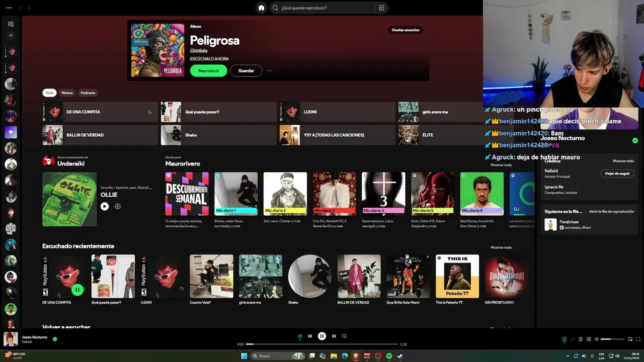Open the Windows Start menu
This screenshot has width=644, height=362.
244,356
